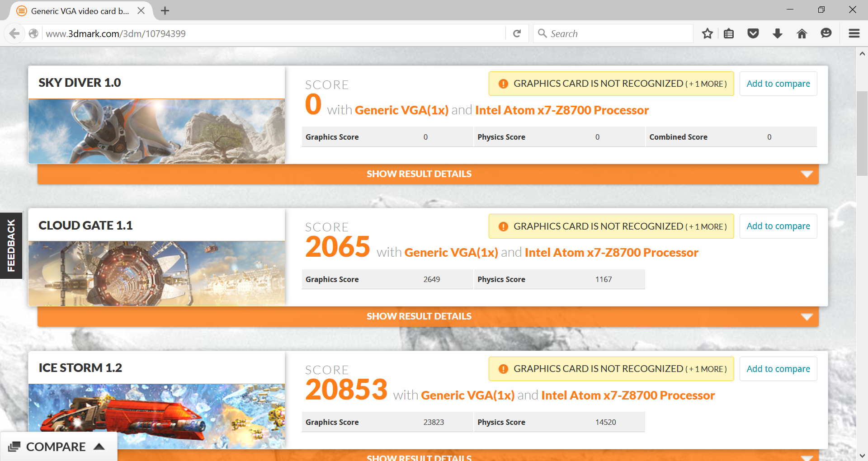Click the site identity globe icon
868x461 pixels.
(x=33, y=33)
